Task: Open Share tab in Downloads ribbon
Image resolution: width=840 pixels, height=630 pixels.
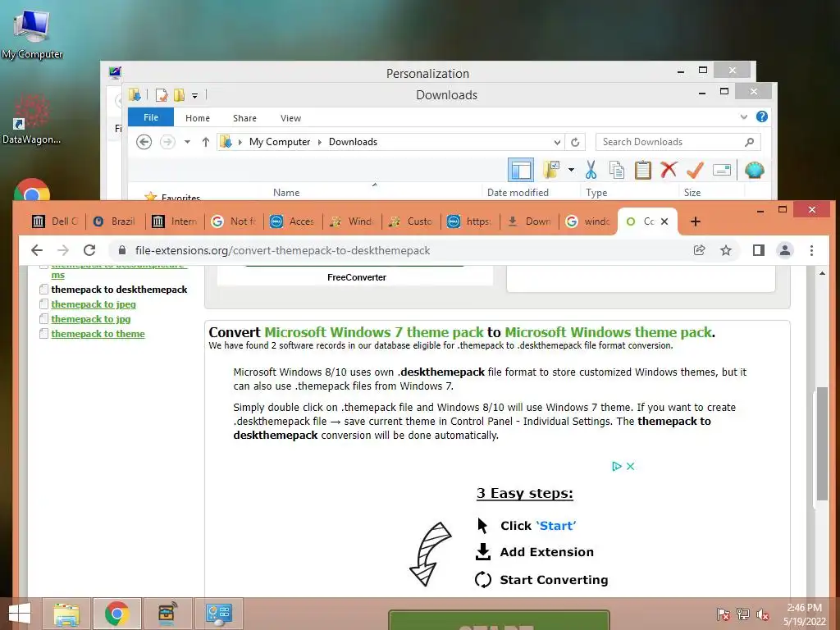Action: pos(244,118)
